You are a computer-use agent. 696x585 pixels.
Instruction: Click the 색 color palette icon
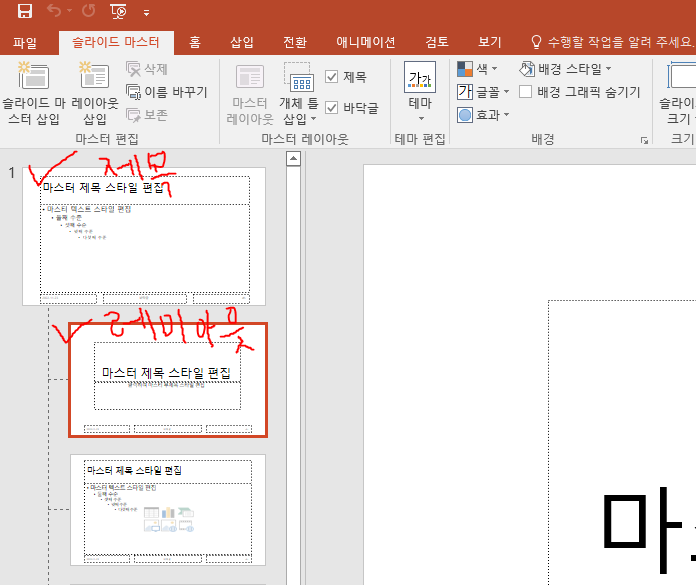point(465,69)
